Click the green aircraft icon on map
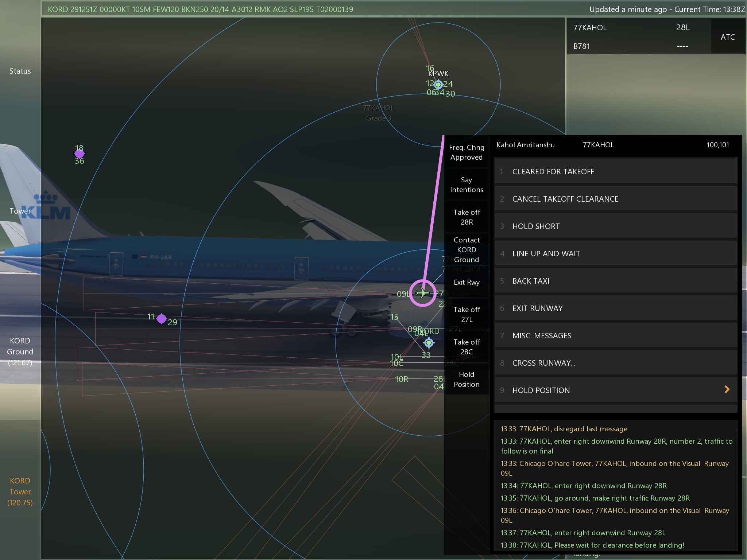Screen dimensions: 747x560 [422, 293]
